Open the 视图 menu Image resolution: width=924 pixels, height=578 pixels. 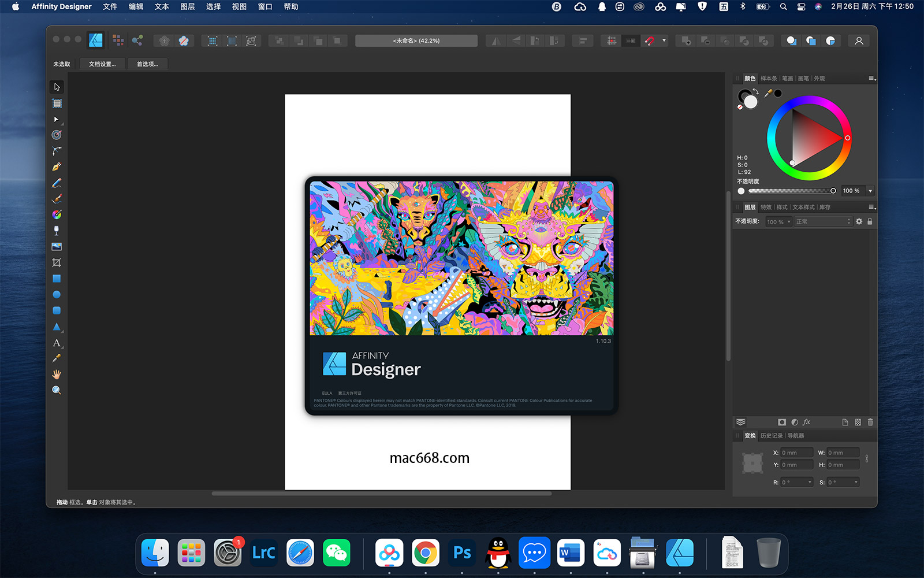click(x=239, y=6)
